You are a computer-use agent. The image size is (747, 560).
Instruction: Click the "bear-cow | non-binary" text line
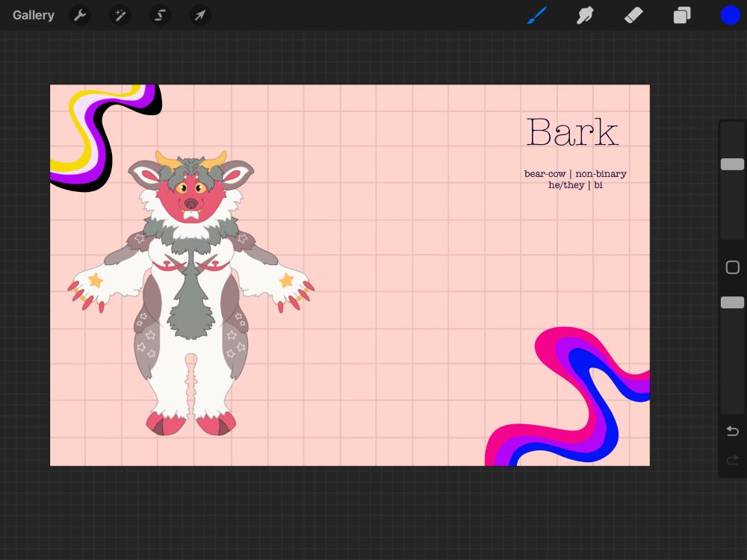[x=575, y=174]
